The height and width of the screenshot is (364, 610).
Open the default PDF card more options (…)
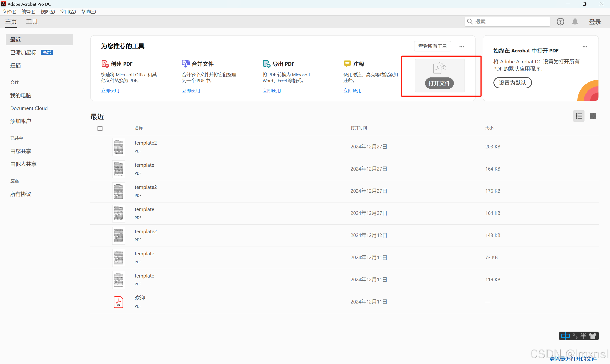[585, 47]
